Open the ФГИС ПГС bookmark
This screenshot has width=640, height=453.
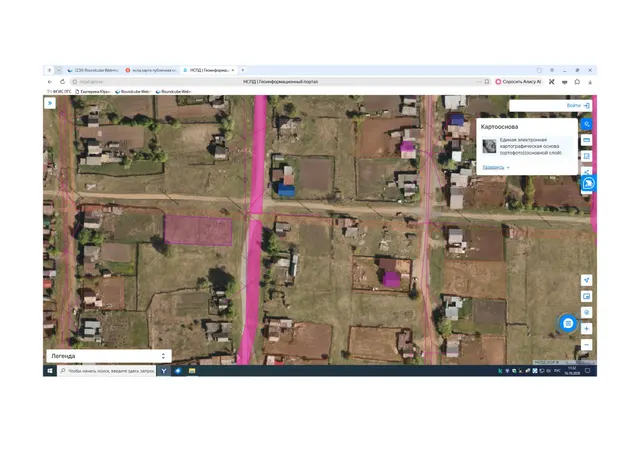point(59,91)
